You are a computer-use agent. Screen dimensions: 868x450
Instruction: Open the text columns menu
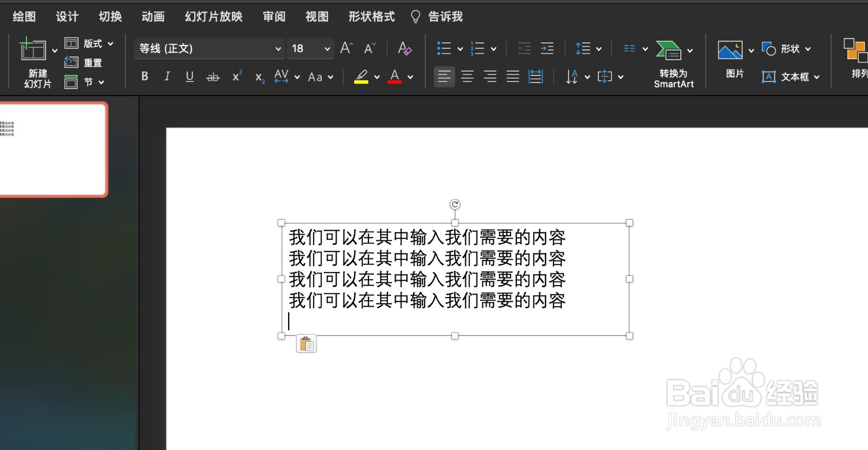(x=635, y=49)
